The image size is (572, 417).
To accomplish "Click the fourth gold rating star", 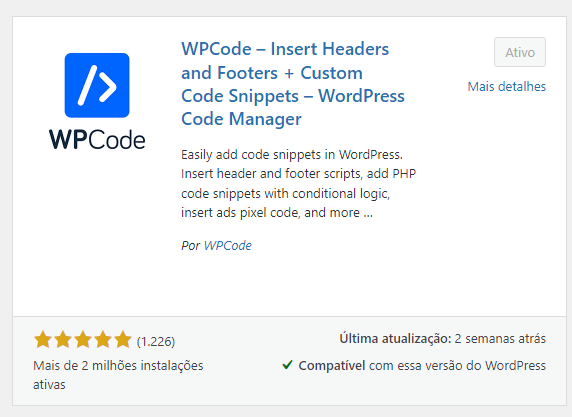I will tap(103, 340).
